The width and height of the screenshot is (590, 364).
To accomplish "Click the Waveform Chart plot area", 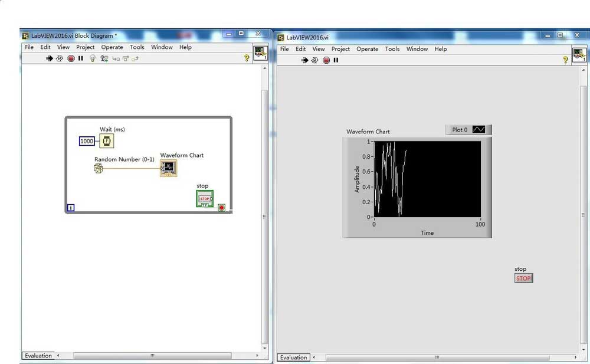I will [x=427, y=179].
